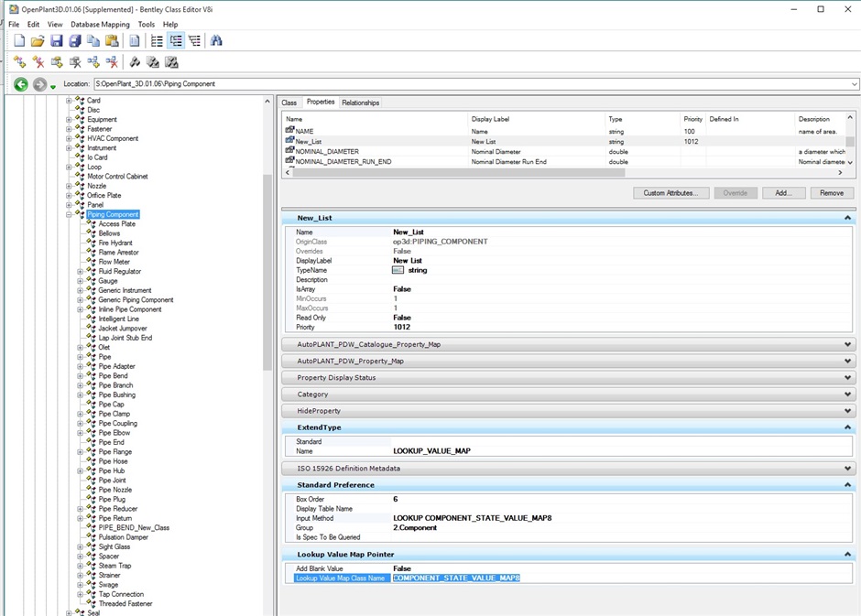This screenshot has height=616, width=861.
Task: Expand the Fluid Regulator tree node
Action: (x=81, y=272)
